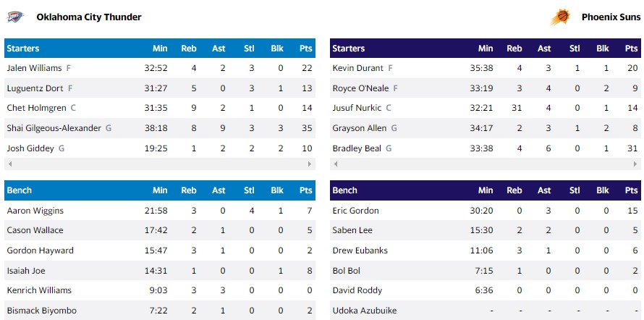Click right scroll arrow under Thunder starters
This screenshot has width=644, height=320.
pyautogui.click(x=310, y=164)
